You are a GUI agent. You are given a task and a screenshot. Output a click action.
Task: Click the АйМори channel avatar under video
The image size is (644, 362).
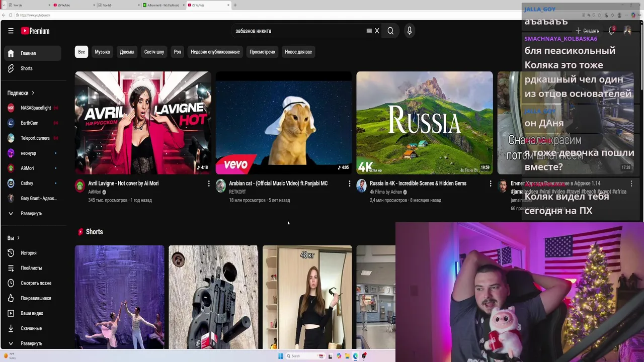(x=80, y=186)
